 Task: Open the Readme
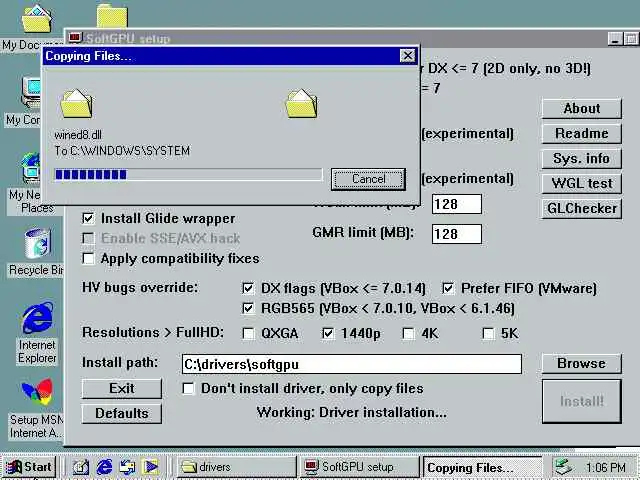point(582,133)
